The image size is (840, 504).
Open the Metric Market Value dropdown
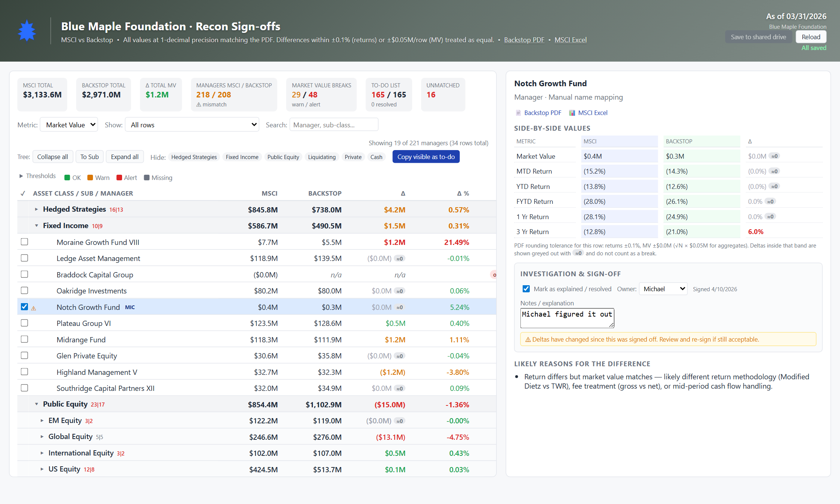[x=69, y=125]
